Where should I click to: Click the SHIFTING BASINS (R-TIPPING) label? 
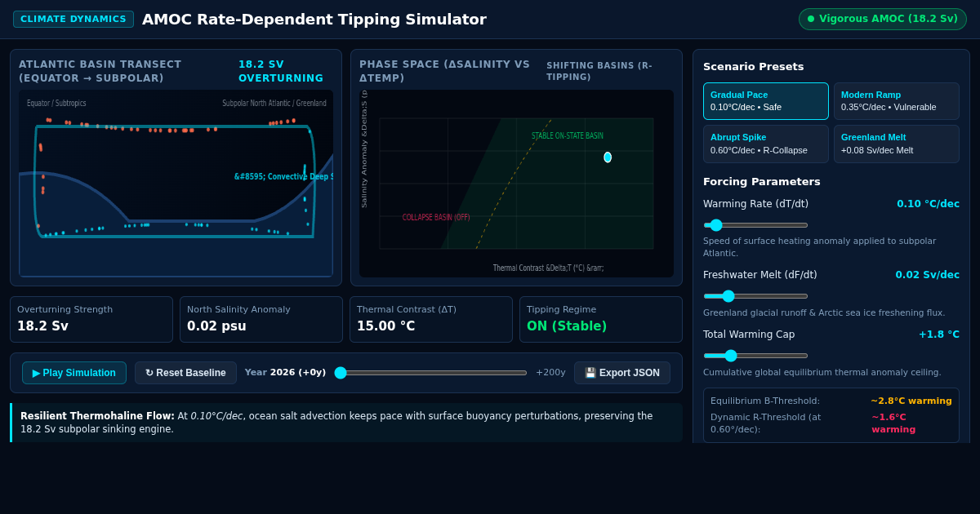pyautogui.click(x=599, y=72)
